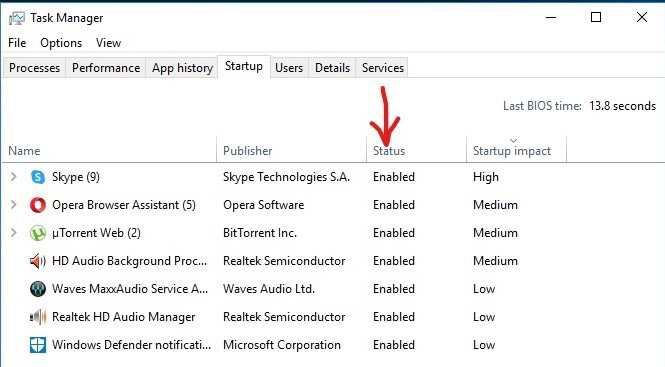The height and width of the screenshot is (367, 665).
Task: Select the Startup tab
Action: point(244,66)
